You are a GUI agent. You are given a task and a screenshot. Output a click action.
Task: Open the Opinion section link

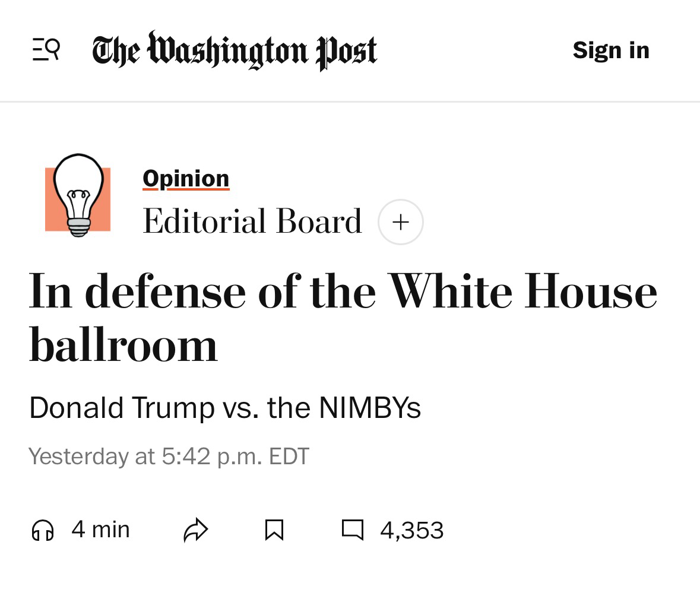186,179
